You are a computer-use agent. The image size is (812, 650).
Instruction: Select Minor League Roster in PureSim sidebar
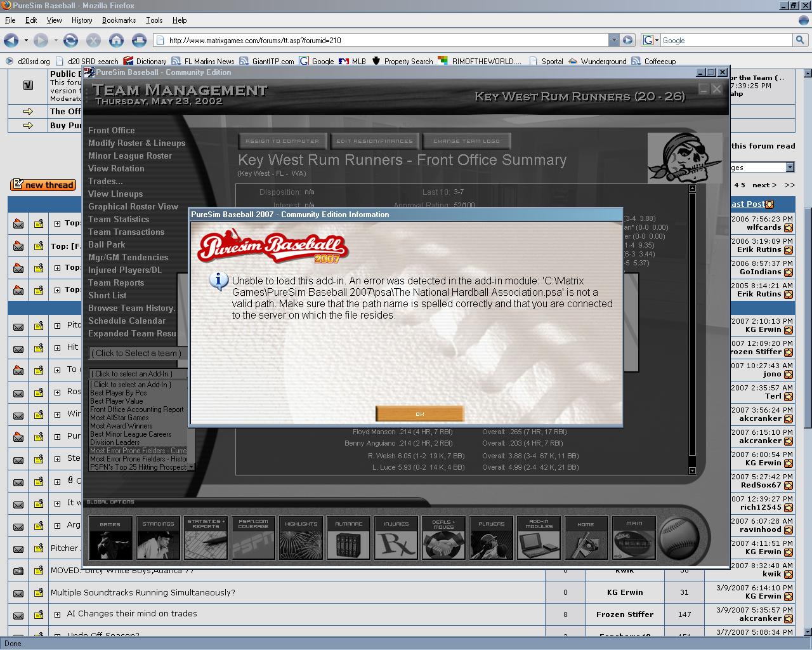(130, 156)
